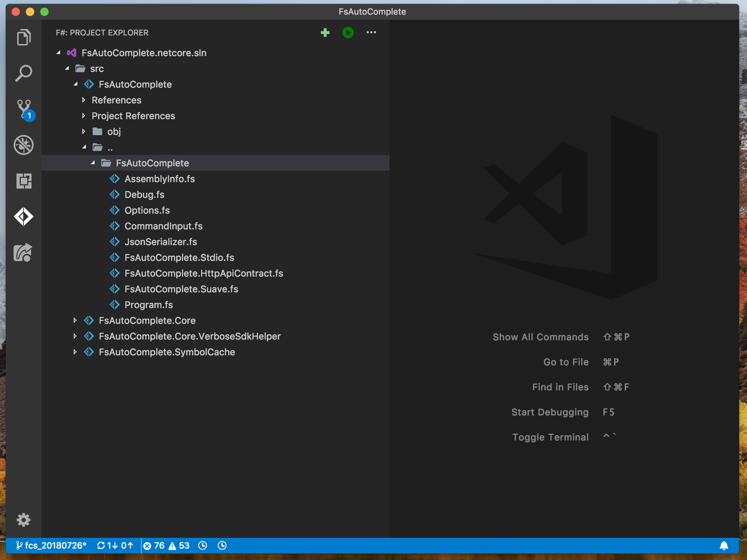This screenshot has width=747, height=560.
Task: Click the 53 warnings status indicator
Action: pyautogui.click(x=179, y=545)
